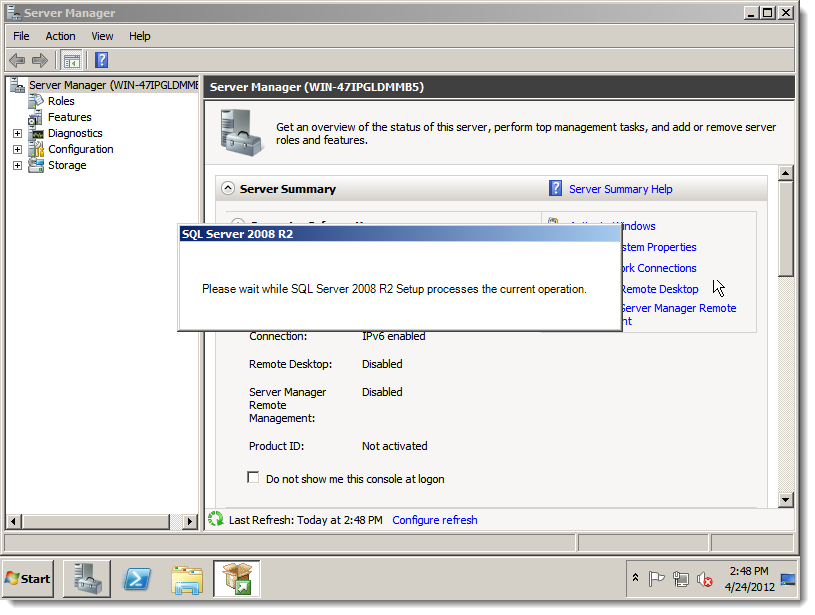Open the View menu

(102, 36)
